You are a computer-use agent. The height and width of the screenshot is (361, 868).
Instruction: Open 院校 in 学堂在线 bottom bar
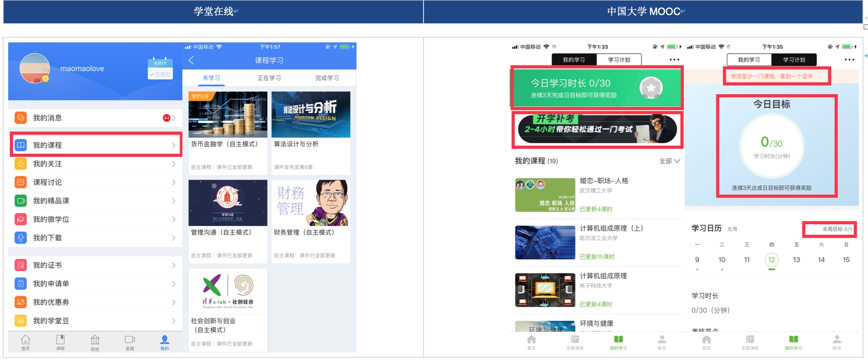[x=95, y=343]
